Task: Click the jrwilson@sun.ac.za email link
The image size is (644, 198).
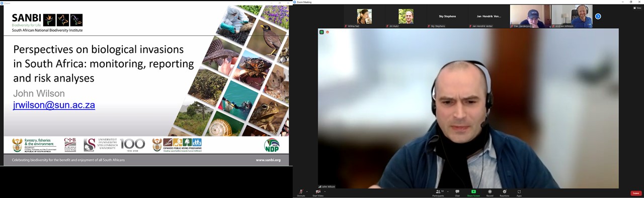Action: [x=54, y=105]
